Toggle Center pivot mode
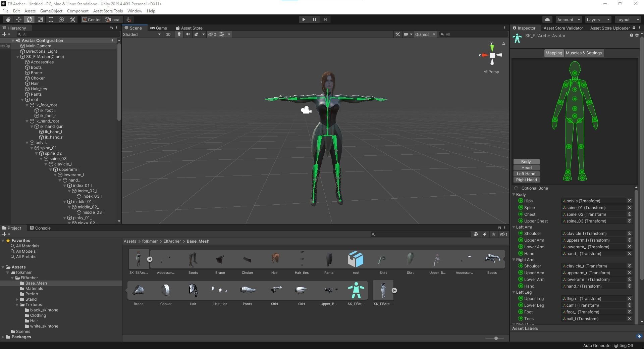Screen dimensions: 644x349 92,19
